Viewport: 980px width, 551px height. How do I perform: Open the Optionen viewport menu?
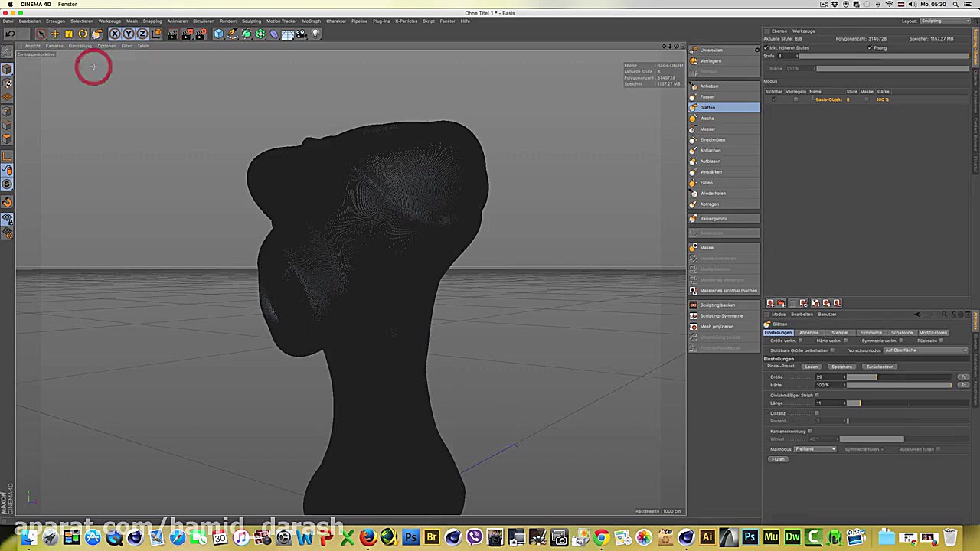[x=107, y=46]
